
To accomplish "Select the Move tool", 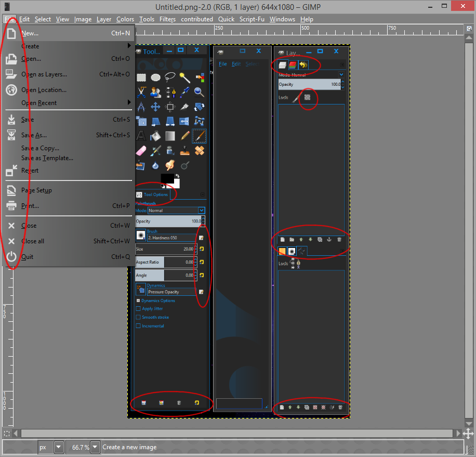I will (x=156, y=107).
